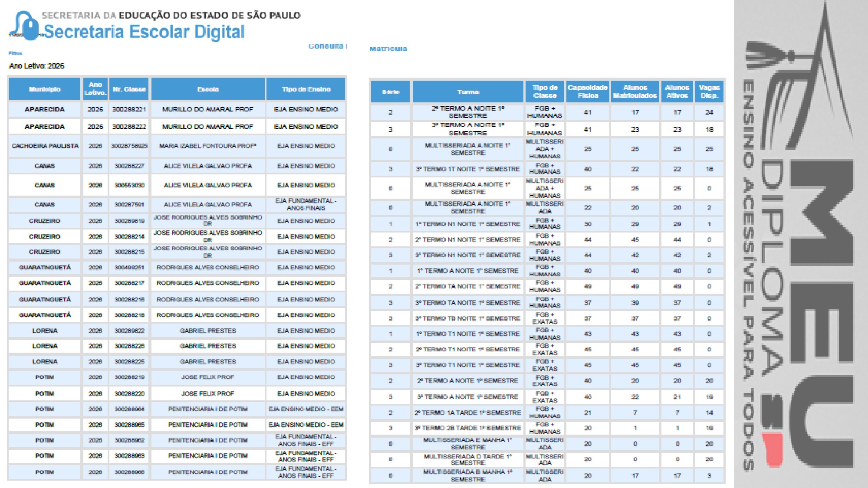This screenshot has width=868, height=488.
Task: Click the Série column header
Action: click(391, 92)
